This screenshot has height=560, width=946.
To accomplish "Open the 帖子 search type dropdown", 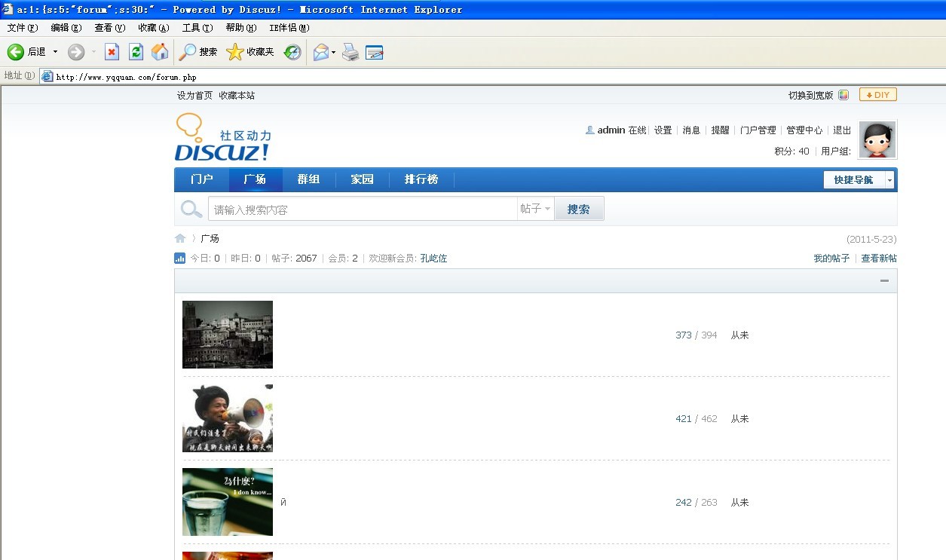I will 535,209.
